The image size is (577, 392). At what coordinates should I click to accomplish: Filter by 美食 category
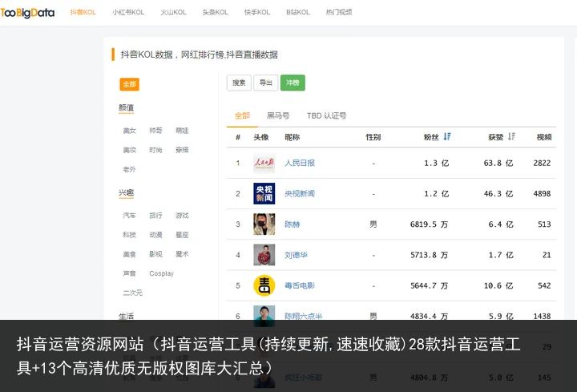click(130, 254)
